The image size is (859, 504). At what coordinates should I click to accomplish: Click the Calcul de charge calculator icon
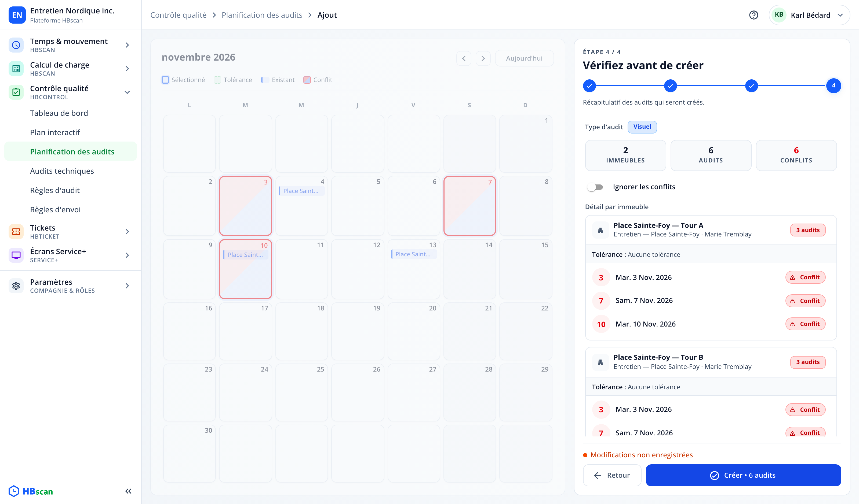[16, 68]
